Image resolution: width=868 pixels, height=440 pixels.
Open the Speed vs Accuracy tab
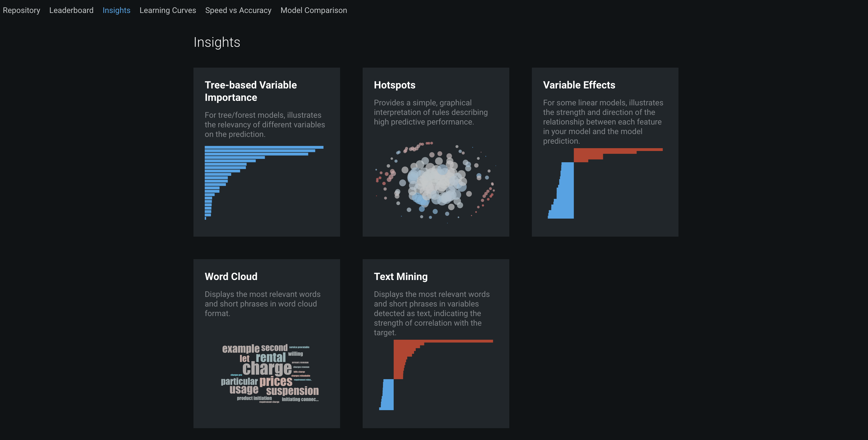(x=238, y=10)
